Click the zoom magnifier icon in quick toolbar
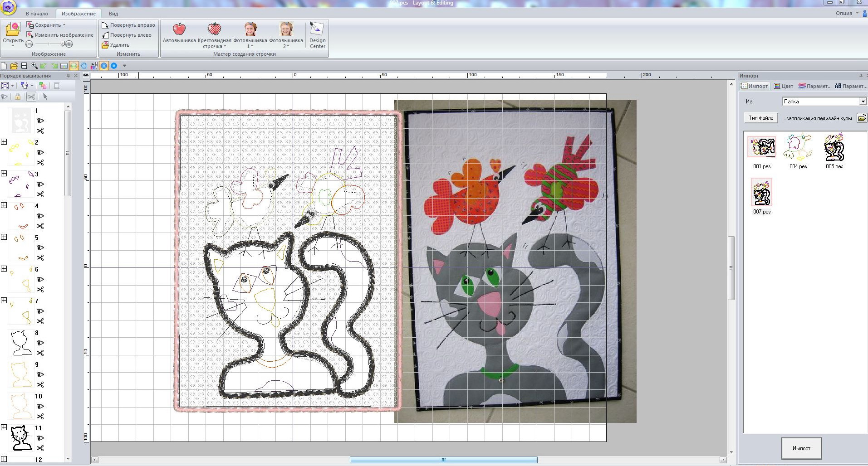The image size is (868, 466). tap(34, 66)
